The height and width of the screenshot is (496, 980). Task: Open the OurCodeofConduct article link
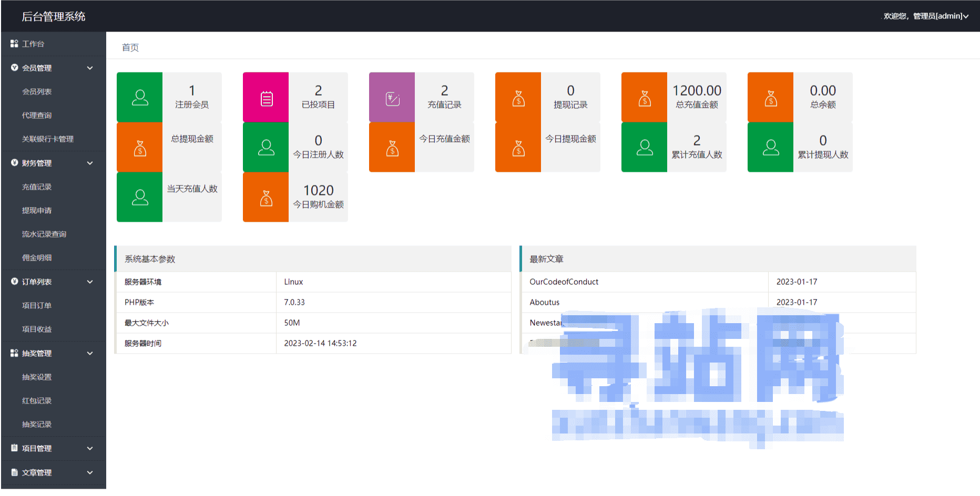tap(564, 282)
